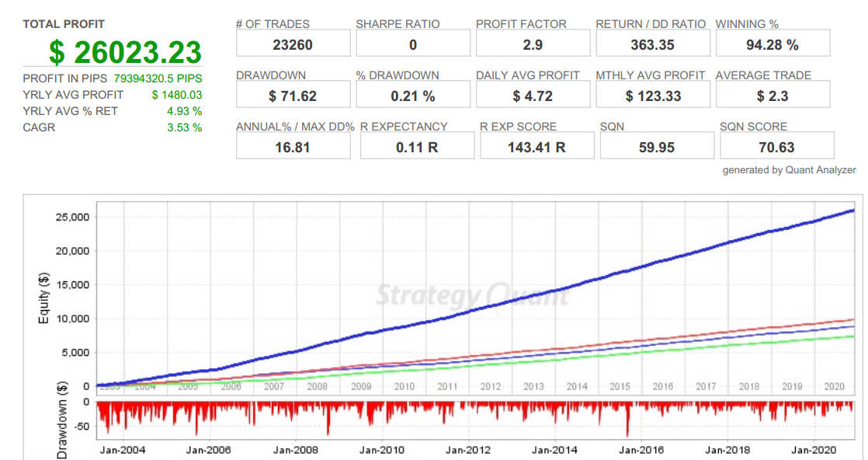
Task: Click the SQN value 59.95
Action: click(657, 148)
